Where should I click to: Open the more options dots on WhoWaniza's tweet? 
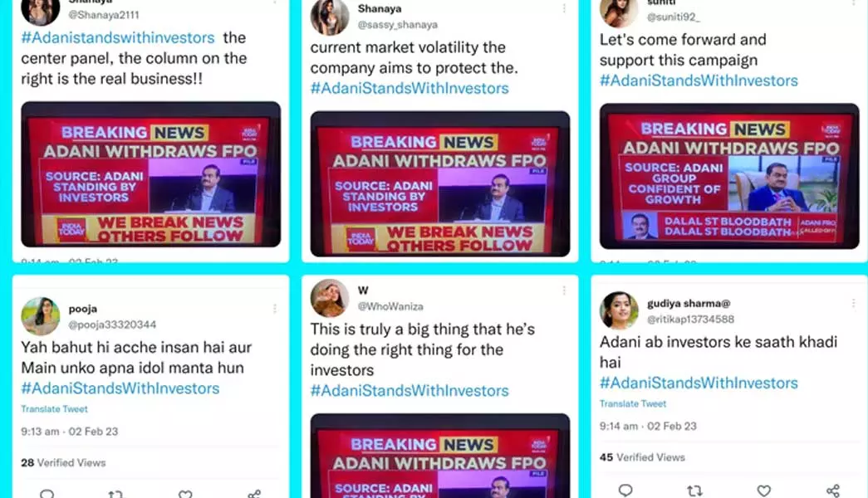(564, 290)
